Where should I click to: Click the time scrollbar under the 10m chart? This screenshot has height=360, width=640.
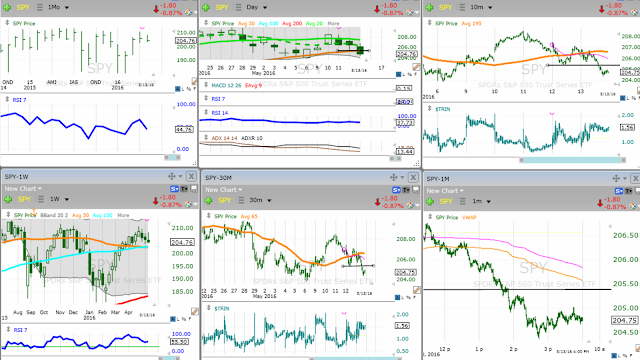(x=572, y=160)
